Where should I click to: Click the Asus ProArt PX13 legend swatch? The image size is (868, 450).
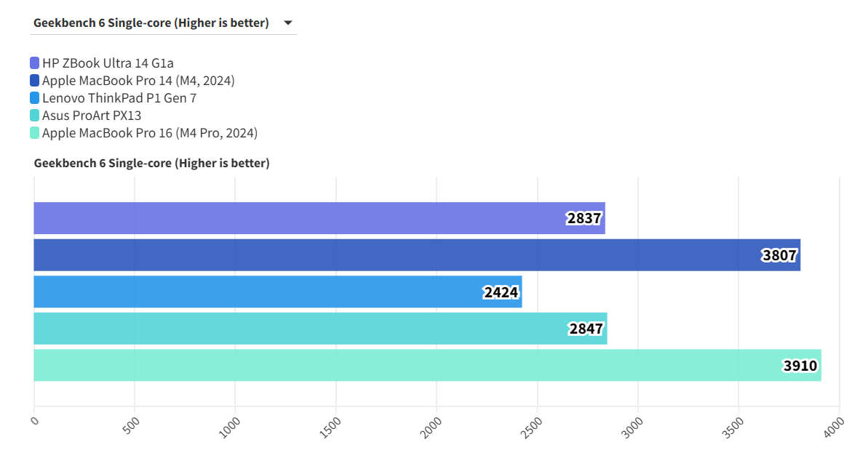click(35, 116)
